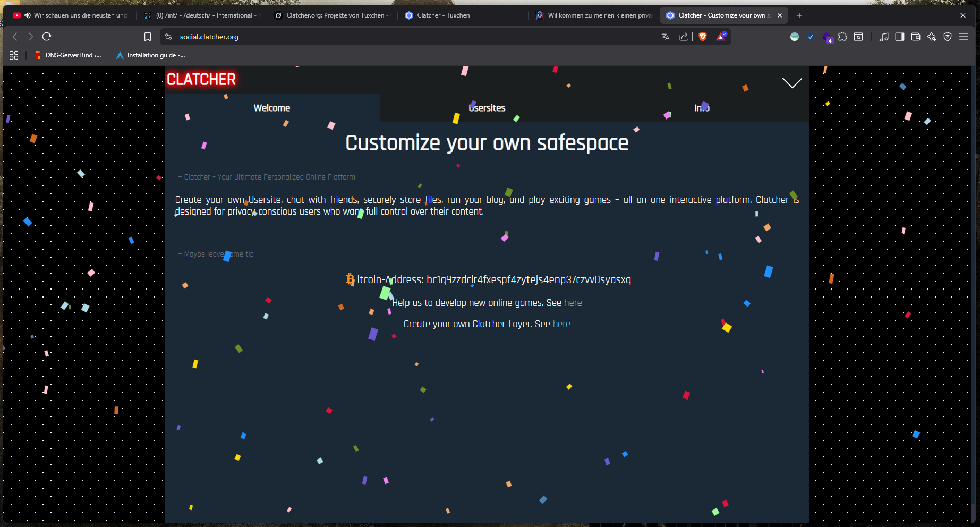The width and height of the screenshot is (980, 527).
Task: Open a new browser tab
Action: (799, 15)
